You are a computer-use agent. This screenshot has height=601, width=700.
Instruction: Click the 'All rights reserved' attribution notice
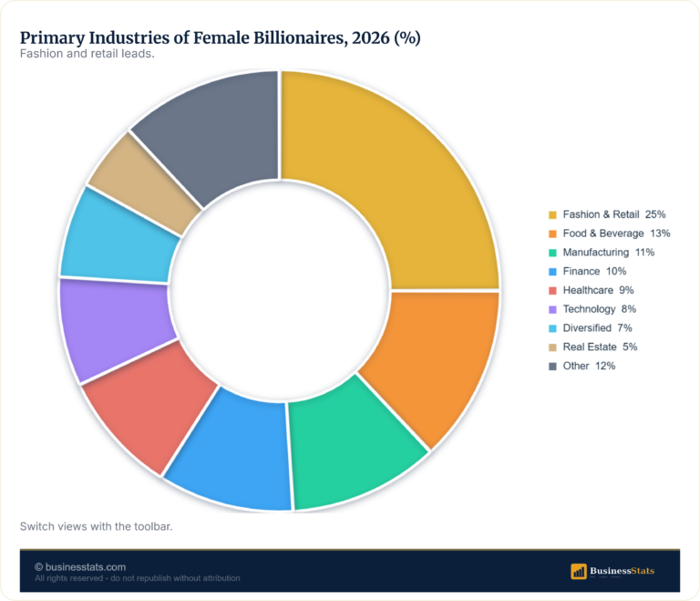[138, 578]
